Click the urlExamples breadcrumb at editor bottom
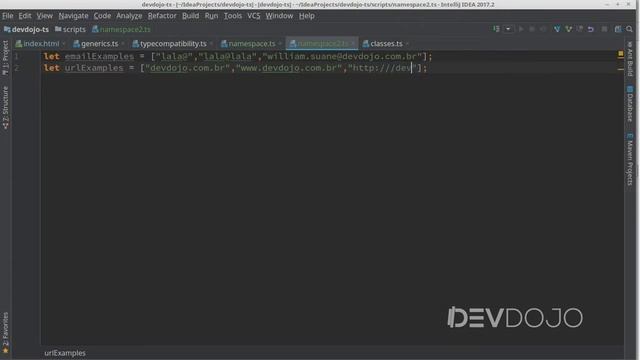The height and width of the screenshot is (360, 640). tap(65, 353)
